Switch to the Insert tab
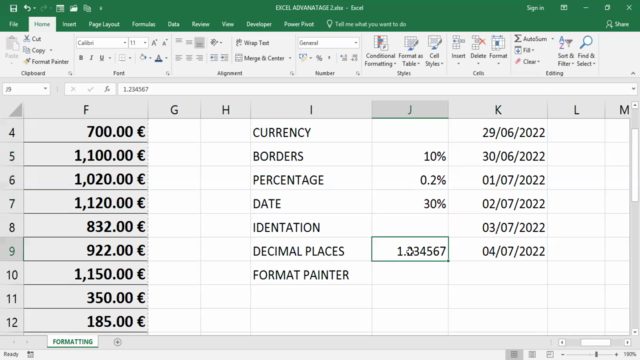Viewport: 640px width, 360px height. pyautogui.click(x=69, y=24)
